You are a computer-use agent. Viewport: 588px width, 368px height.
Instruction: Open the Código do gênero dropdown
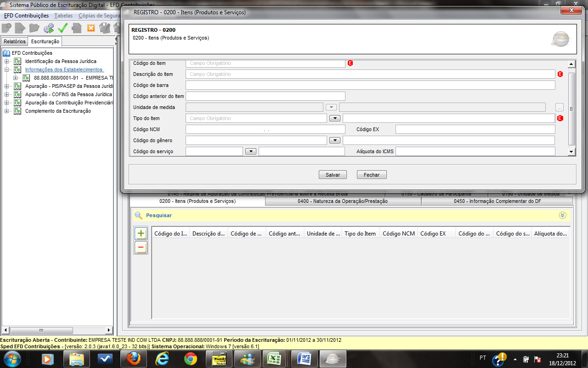coord(334,140)
